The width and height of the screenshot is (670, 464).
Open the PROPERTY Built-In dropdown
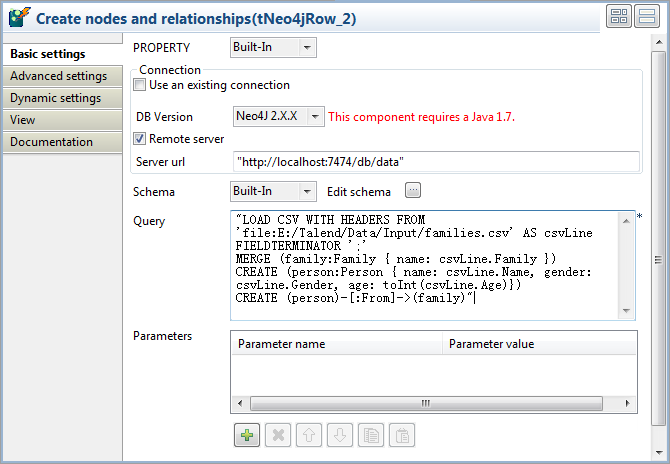273,47
